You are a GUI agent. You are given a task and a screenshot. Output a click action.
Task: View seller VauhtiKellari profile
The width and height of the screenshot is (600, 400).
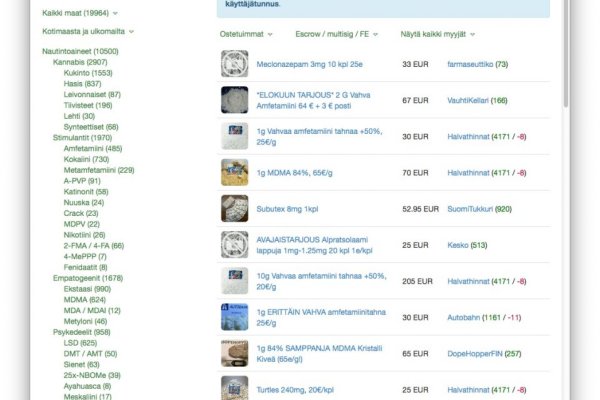(x=468, y=100)
